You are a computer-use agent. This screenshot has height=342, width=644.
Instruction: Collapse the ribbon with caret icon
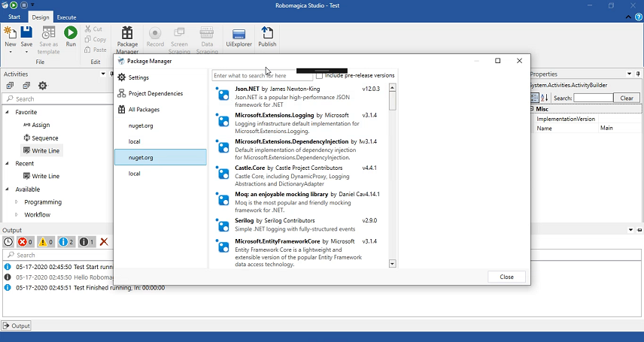pos(628,17)
